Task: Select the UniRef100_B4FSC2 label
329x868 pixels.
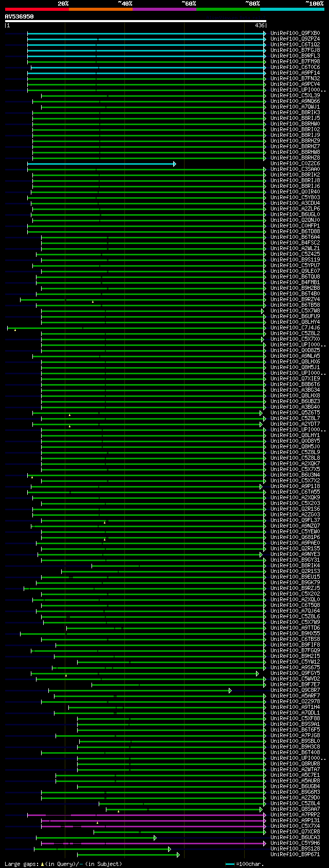Action: (295, 243)
